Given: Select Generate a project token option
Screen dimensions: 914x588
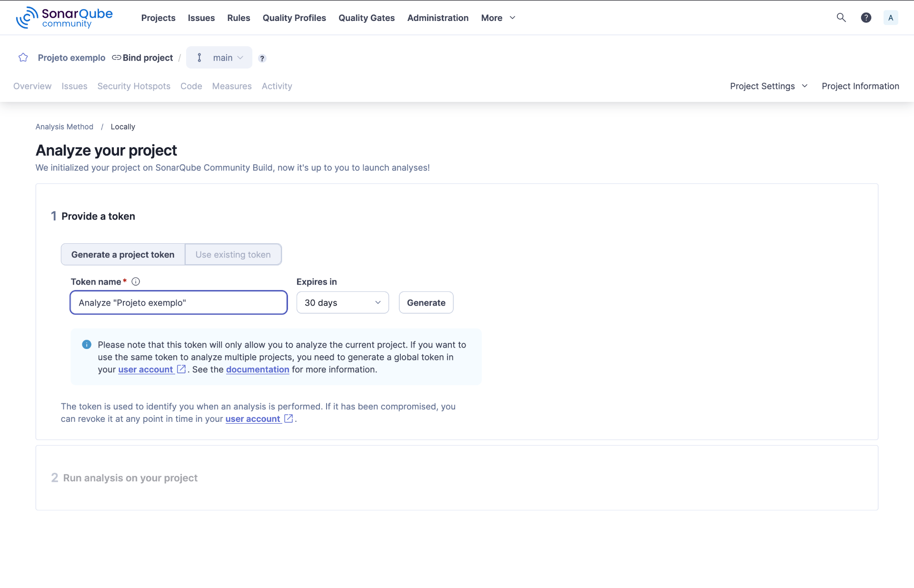Looking at the screenshot, I should (123, 254).
